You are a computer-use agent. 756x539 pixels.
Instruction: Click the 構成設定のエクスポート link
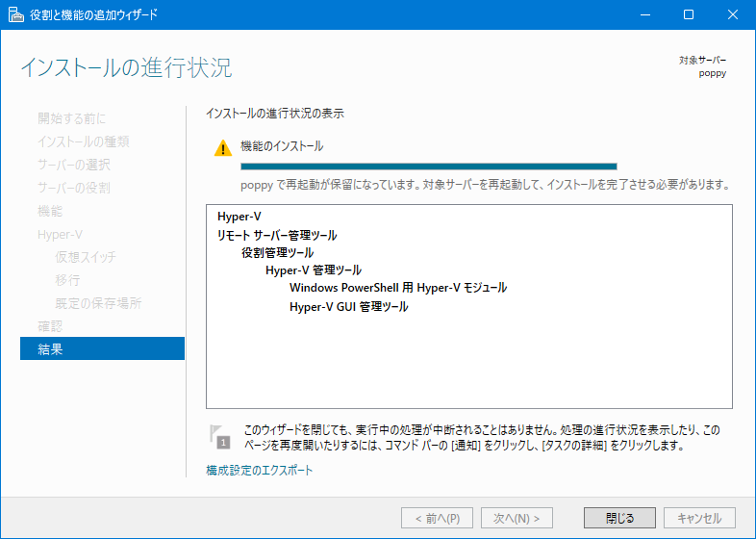(260, 470)
